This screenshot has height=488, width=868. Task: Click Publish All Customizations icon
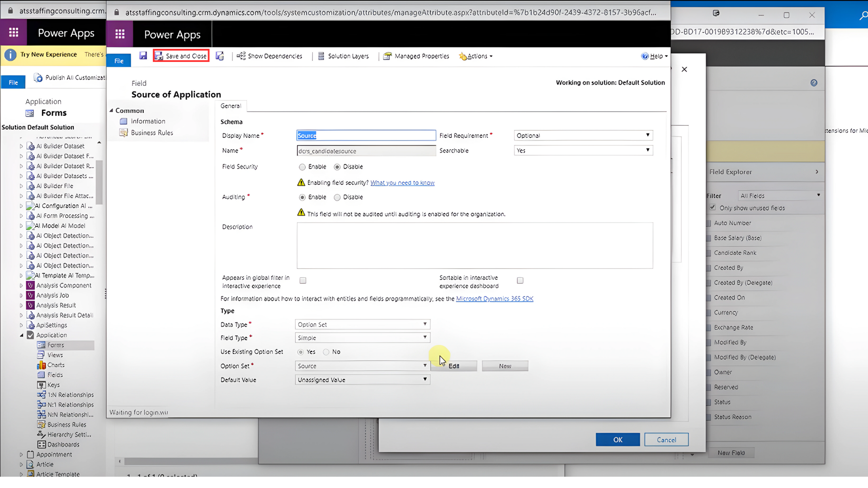(38, 78)
